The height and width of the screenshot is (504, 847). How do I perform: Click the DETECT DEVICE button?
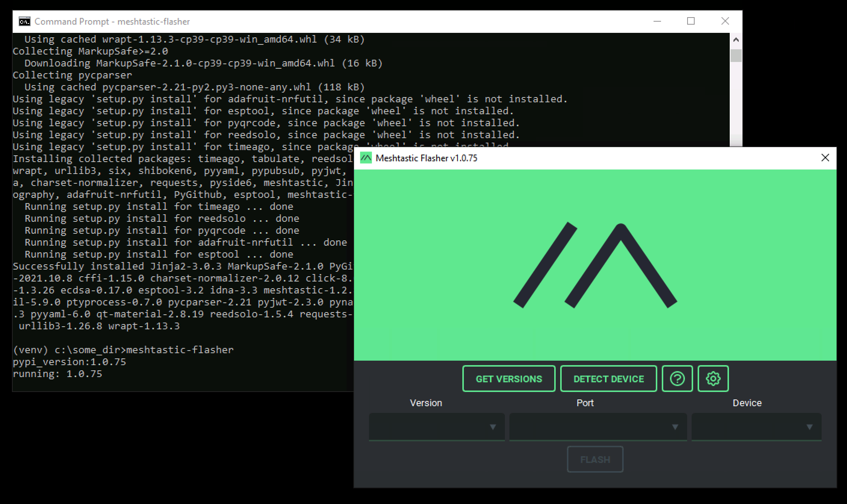[x=608, y=379]
